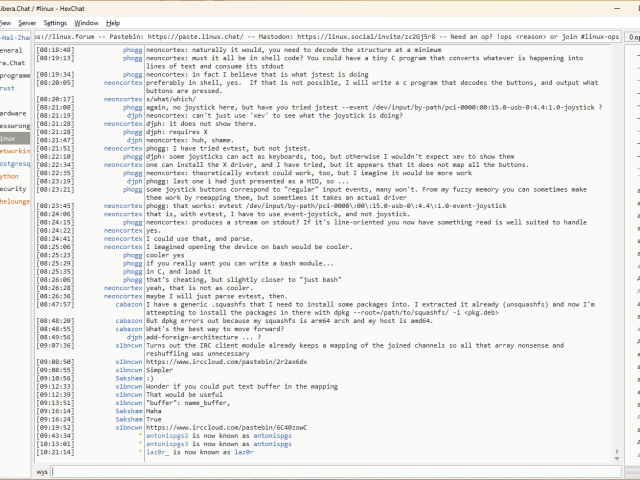
Task: Click the message input box
Action: [330, 469]
